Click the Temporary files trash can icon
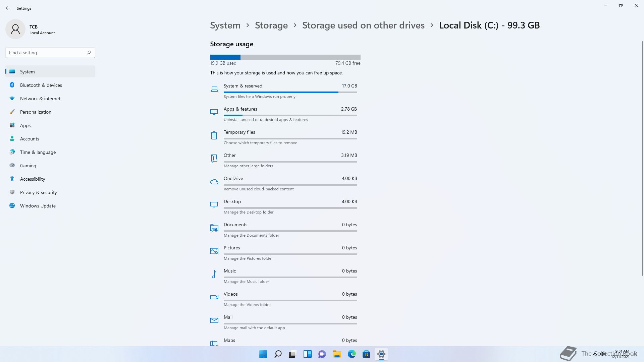Image resolution: width=644 pixels, height=362 pixels. coord(214,135)
